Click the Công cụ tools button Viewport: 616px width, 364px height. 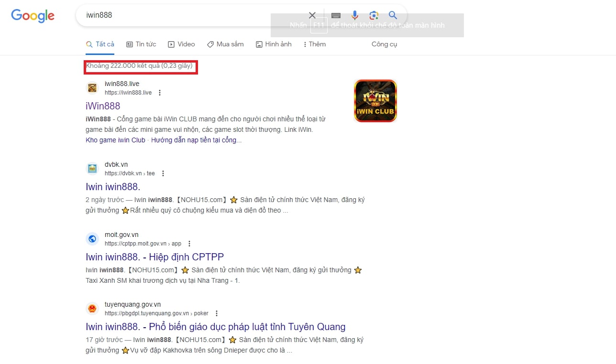384,44
